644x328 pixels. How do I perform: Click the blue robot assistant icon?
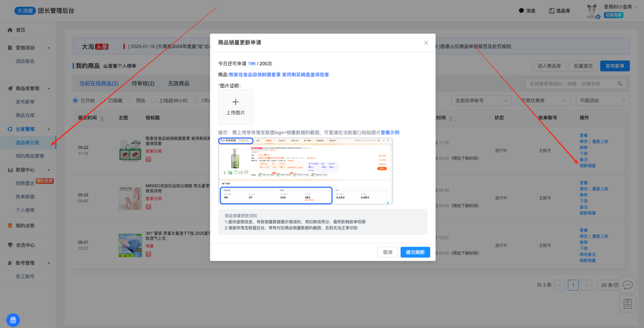point(13,320)
